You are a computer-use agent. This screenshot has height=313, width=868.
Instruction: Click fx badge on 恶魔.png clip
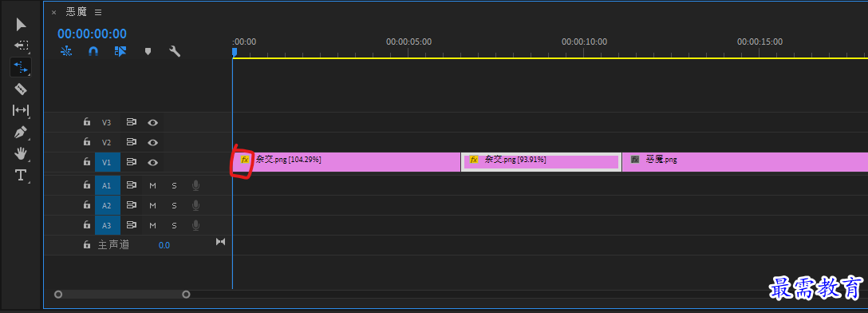click(635, 160)
